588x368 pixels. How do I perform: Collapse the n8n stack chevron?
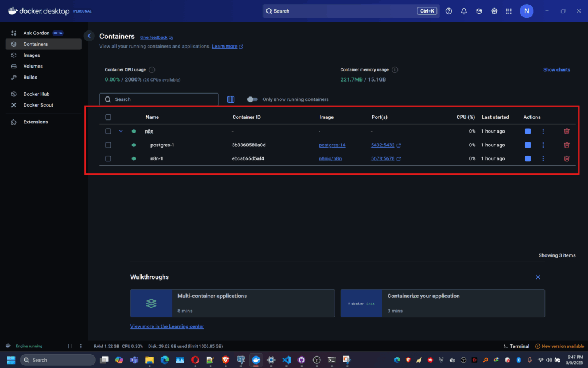pos(121,131)
